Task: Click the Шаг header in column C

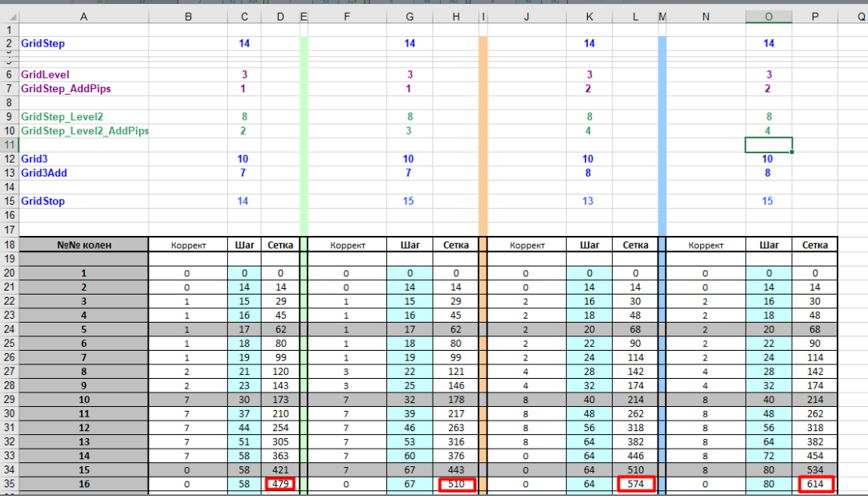Action: coord(244,245)
